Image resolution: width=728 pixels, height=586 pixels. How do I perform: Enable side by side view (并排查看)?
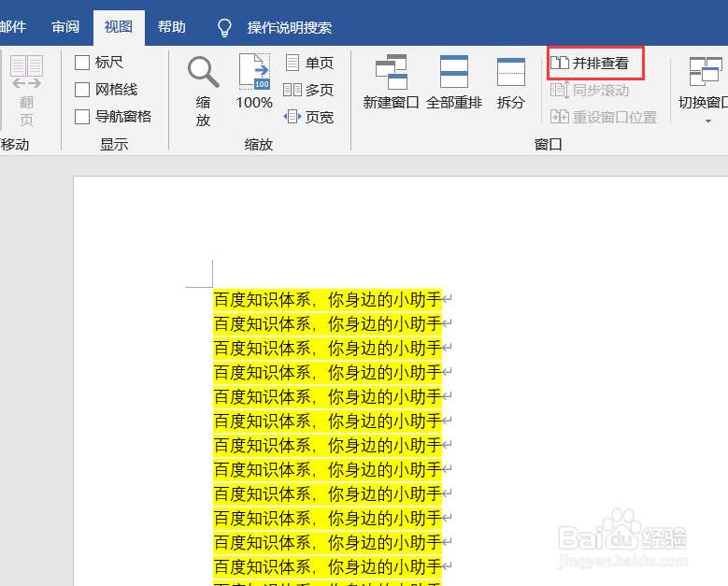coord(590,63)
